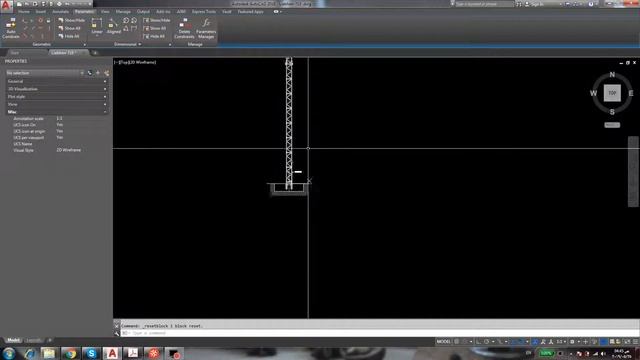
Task: Click the Auto Constrain tool
Action: [x=11, y=28]
